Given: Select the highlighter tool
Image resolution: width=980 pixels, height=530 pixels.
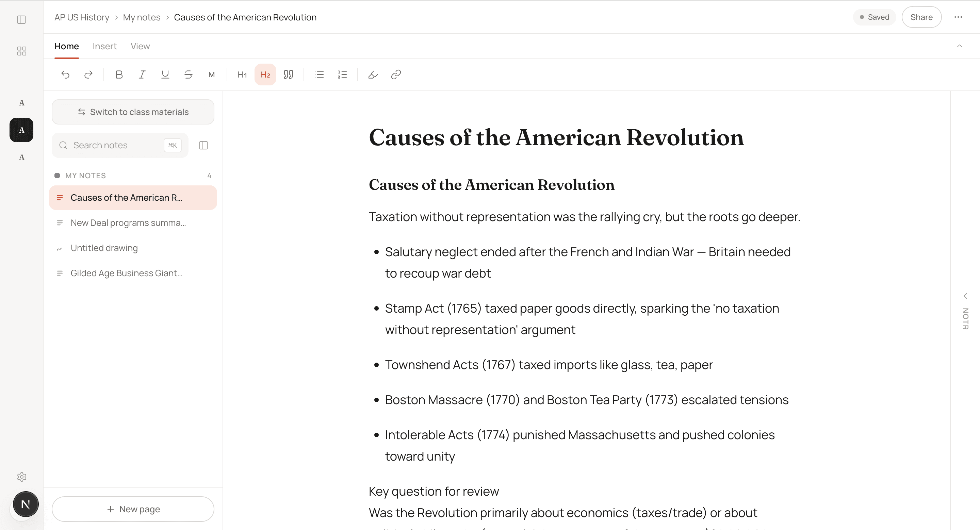Looking at the screenshot, I should pos(373,74).
